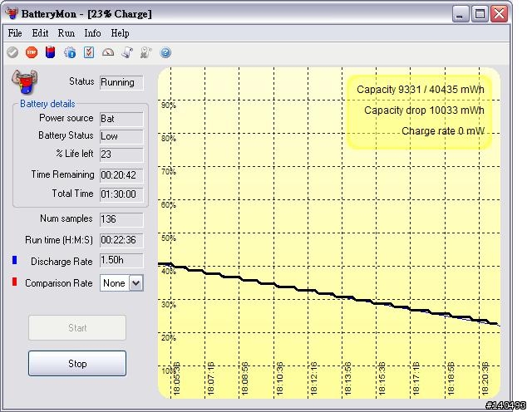Click the Comparison Rate 'None' combo box

[x=121, y=283]
